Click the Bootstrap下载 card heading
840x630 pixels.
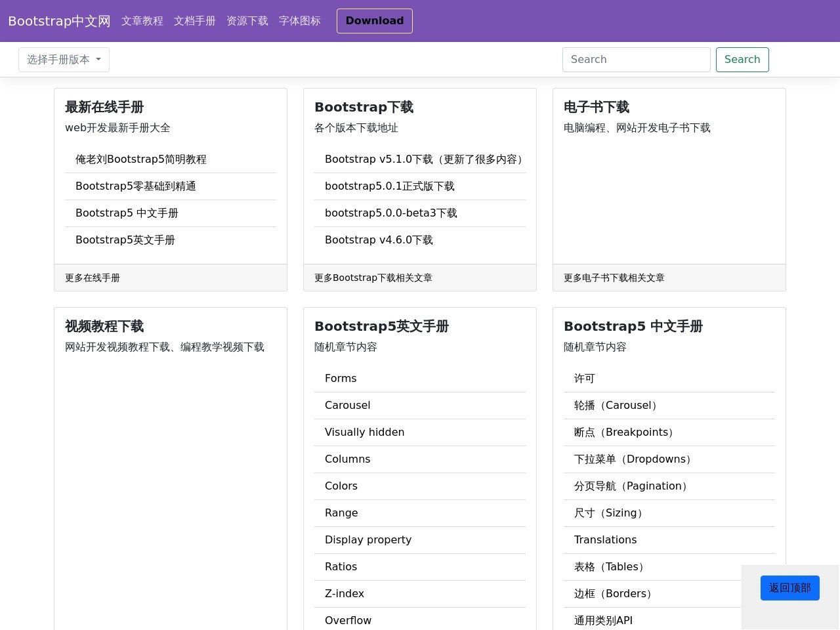pyautogui.click(x=364, y=107)
